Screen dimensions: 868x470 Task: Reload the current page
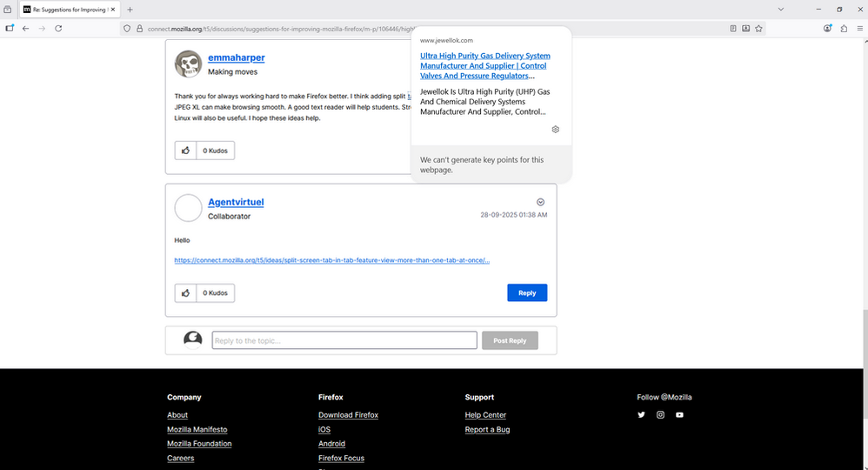click(x=58, y=29)
